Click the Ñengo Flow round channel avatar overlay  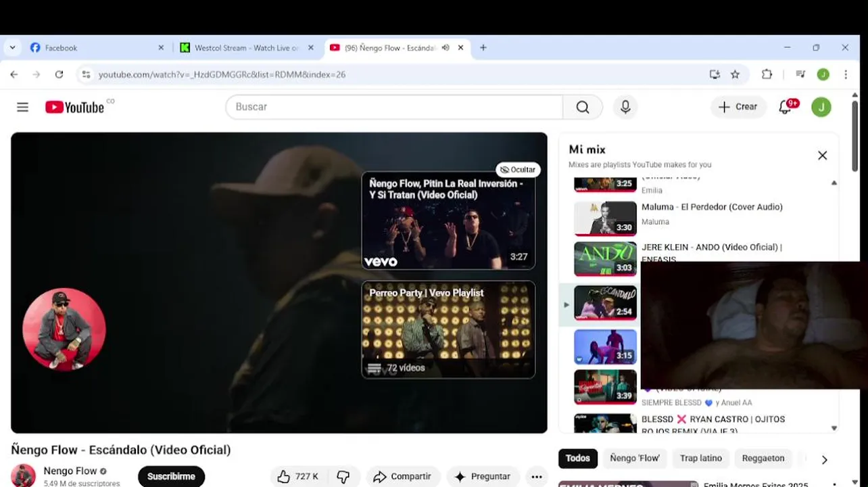(64, 329)
